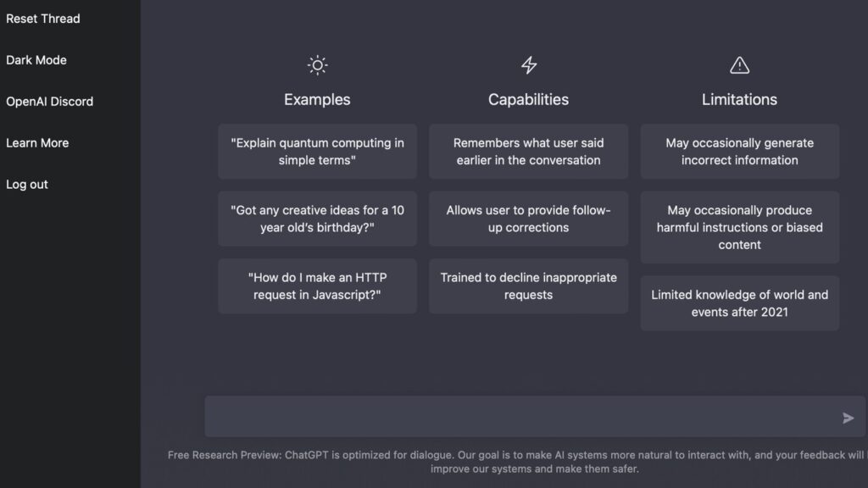This screenshot has width=868, height=488.
Task: Open the OpenAI Discord link
Action: (50, 101)
